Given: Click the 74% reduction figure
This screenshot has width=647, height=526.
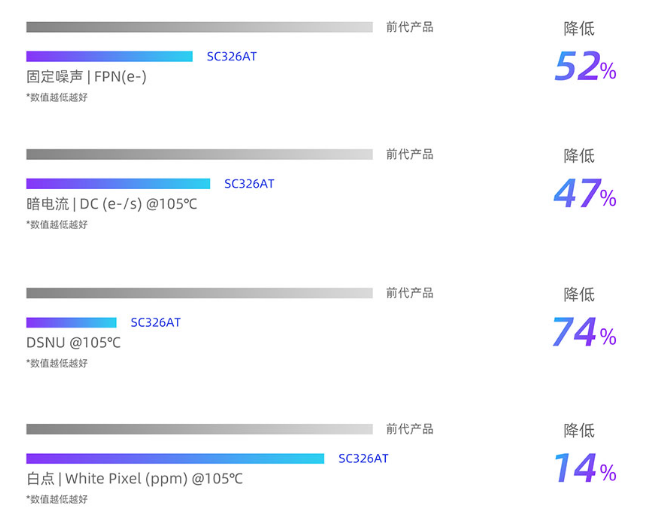Looking at the screenshot, I should pyautogui.click(x=585, y=333).
